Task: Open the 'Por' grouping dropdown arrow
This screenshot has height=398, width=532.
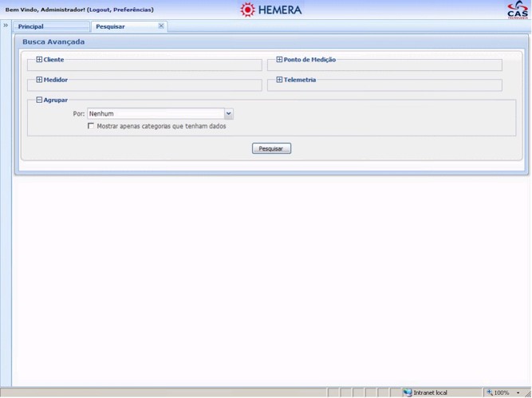Action: pos(229,114)
